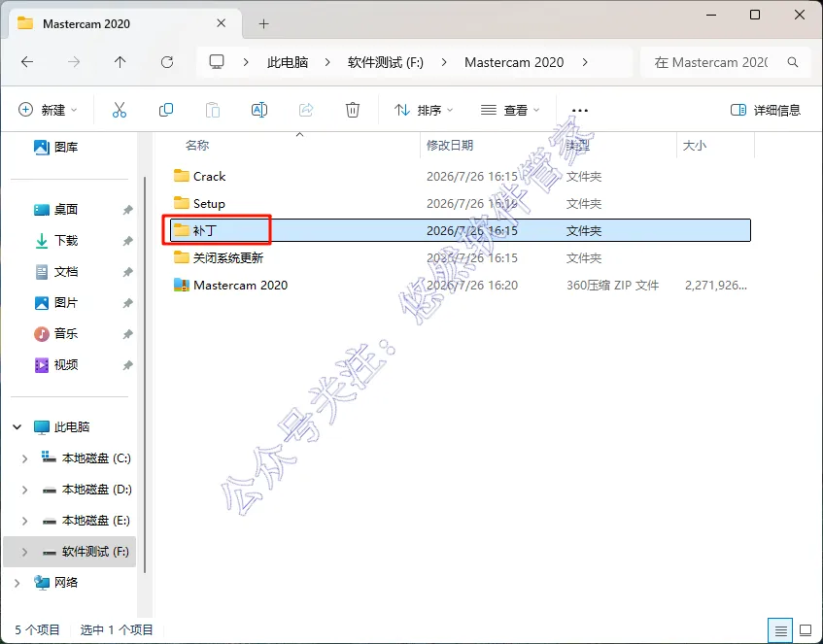Expand the 本地磁盘 (D:) tree node
The height and width of the screenshot is (644, 823).
[24, 490]
